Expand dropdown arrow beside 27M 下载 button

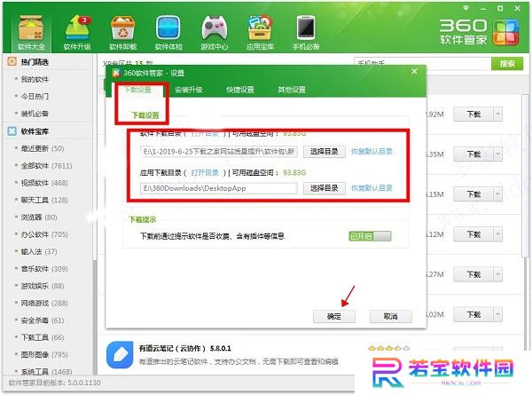497,274
